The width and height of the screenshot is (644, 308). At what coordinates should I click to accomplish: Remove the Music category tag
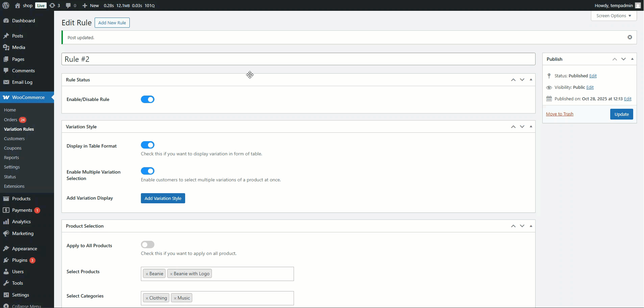point(175,298)
